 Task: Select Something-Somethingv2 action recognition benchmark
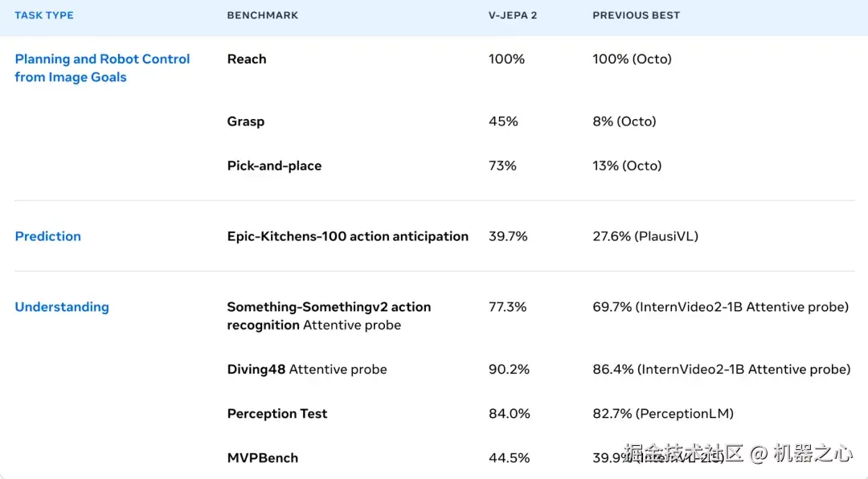329,316
